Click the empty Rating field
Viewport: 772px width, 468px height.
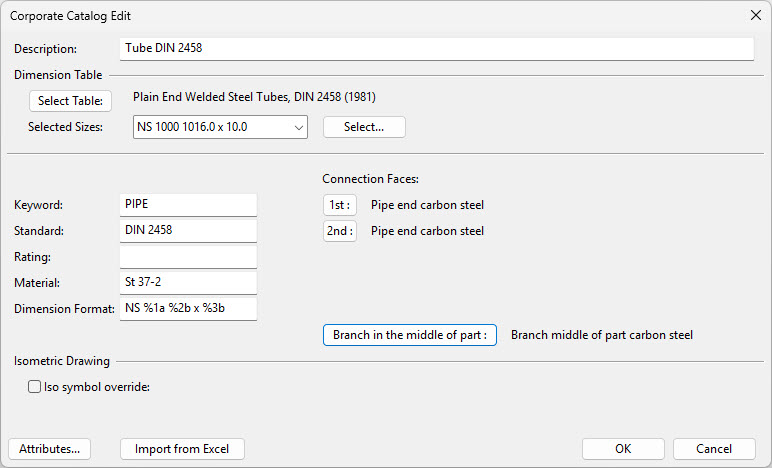pos(187,257)
